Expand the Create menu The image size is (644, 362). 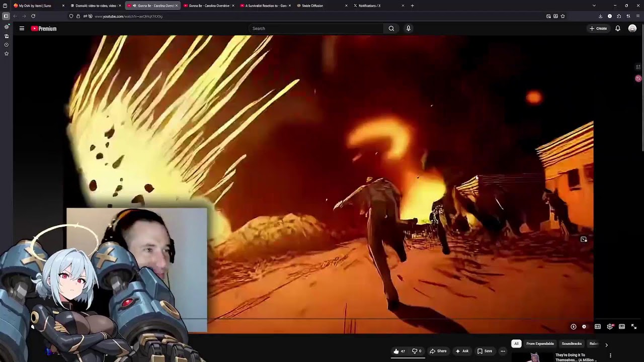pos(598,28)
